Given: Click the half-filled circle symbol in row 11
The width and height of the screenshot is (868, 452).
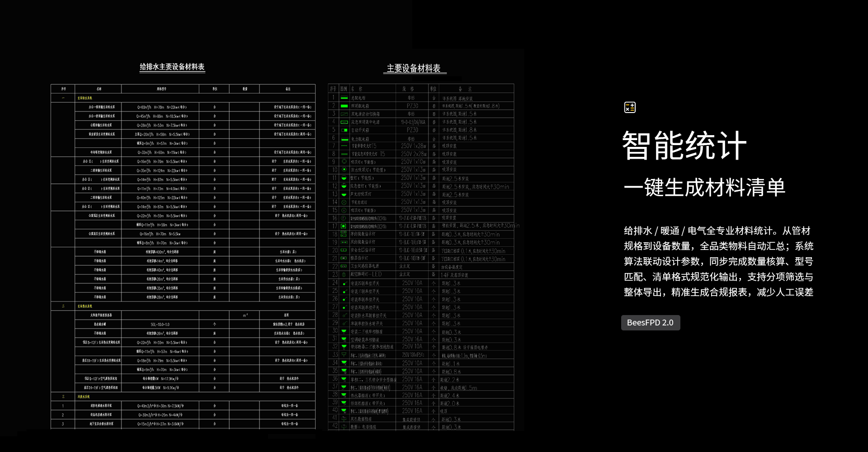Looking at the screenshot, I should pos(344,178).
